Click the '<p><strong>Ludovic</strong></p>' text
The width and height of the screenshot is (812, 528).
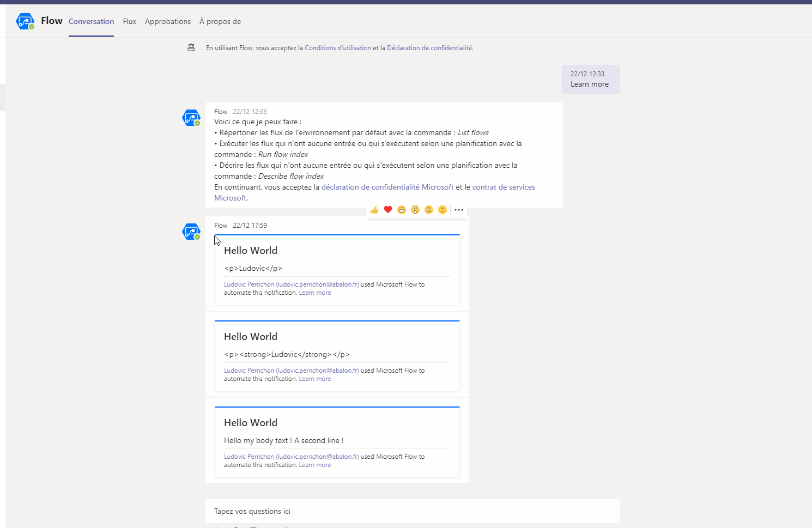[x=287, y=354]
